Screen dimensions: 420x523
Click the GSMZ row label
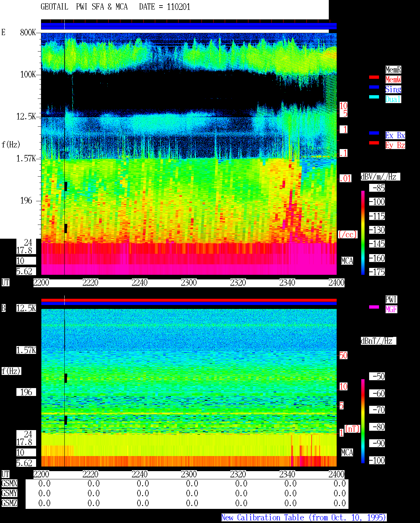(x=9, y=503)
